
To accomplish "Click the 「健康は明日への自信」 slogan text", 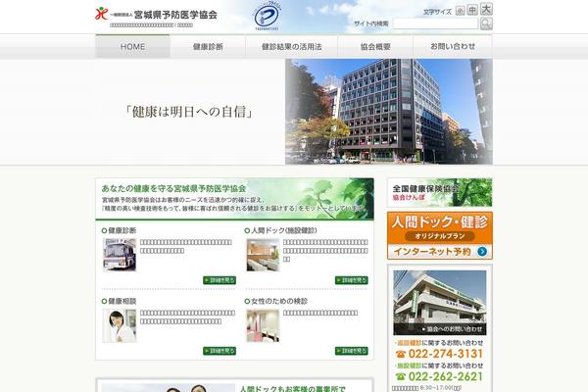I will tap(188, 112).
